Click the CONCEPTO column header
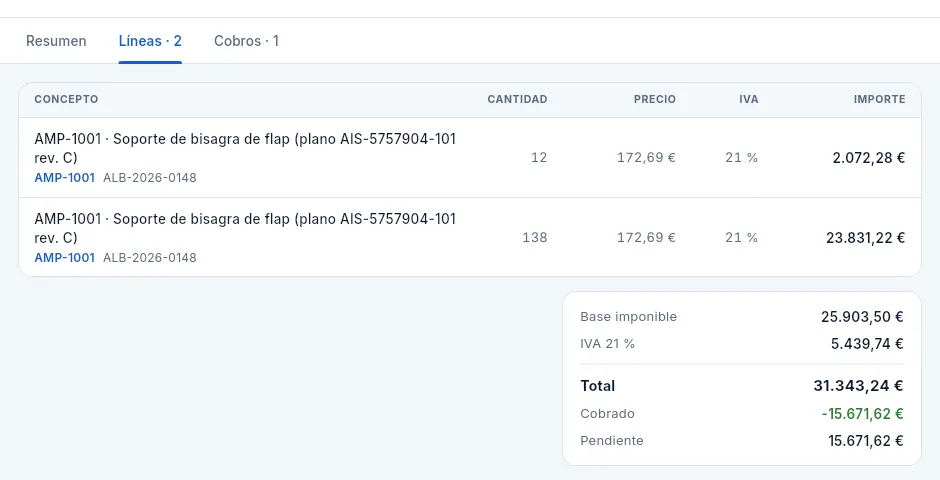 [x=66, y=99]
